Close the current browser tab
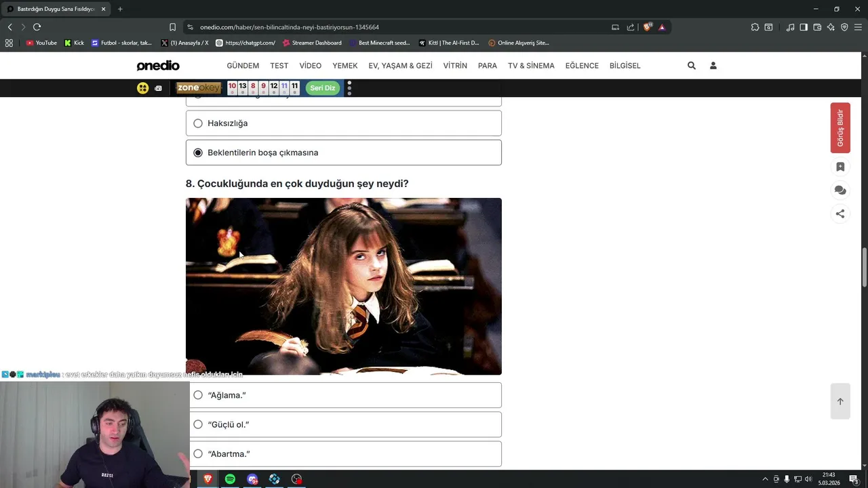 coord(104,9)
